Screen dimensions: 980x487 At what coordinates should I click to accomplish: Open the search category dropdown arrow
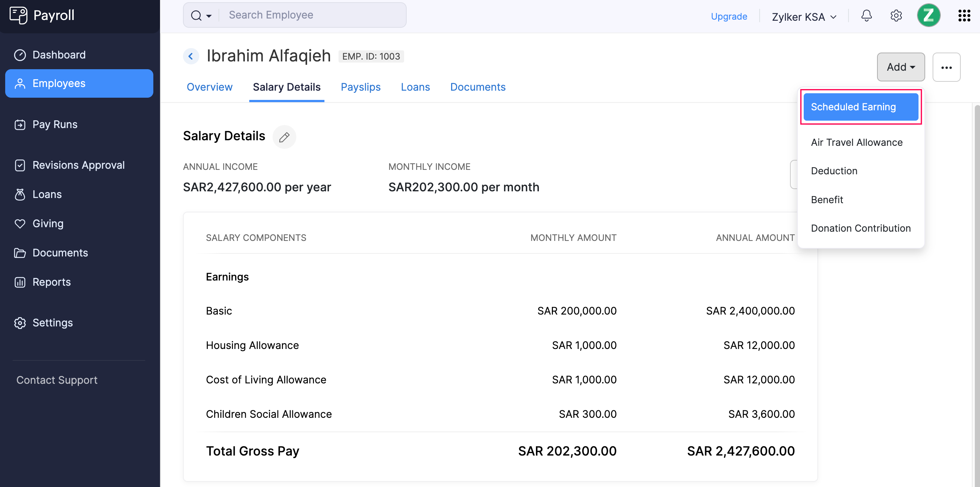tap(208, 16)
